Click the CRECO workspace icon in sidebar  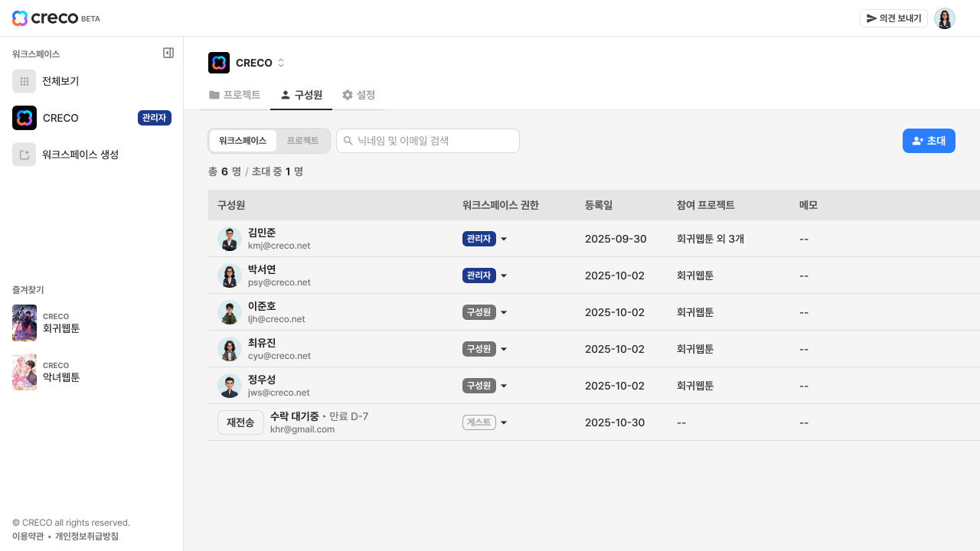24,118
